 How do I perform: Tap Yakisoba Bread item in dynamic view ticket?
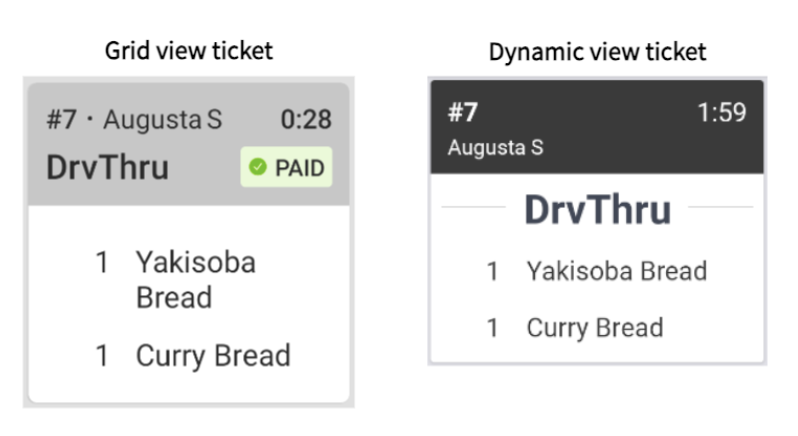pos(616,271)
